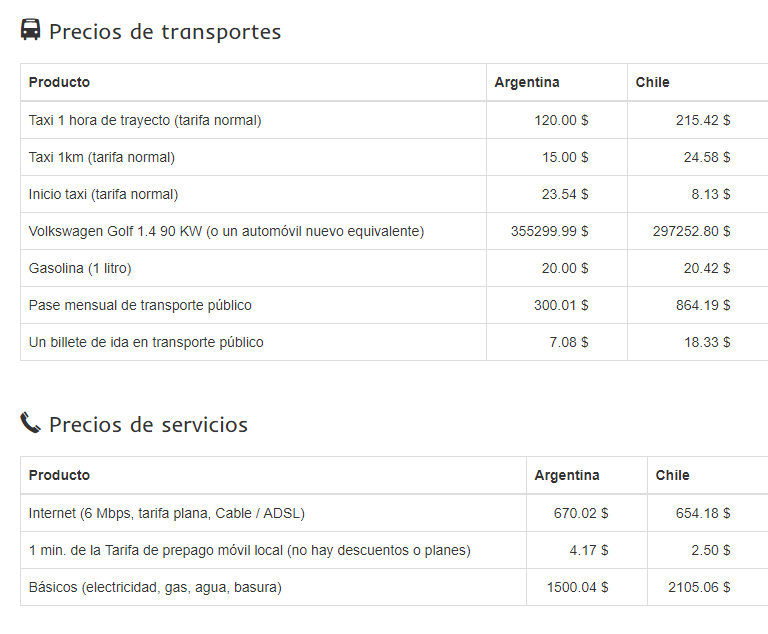Click Un billete de ida en transporte público

point(146,342)
